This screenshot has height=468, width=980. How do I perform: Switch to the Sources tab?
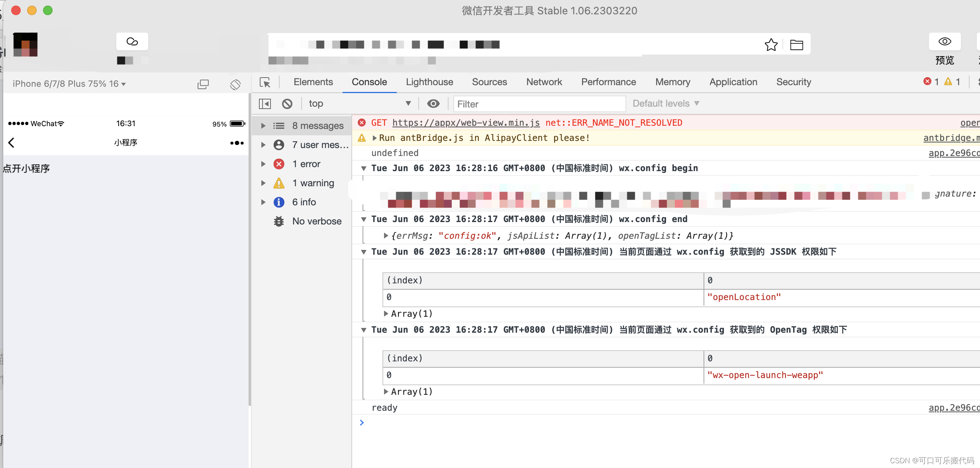coord(489,82)
